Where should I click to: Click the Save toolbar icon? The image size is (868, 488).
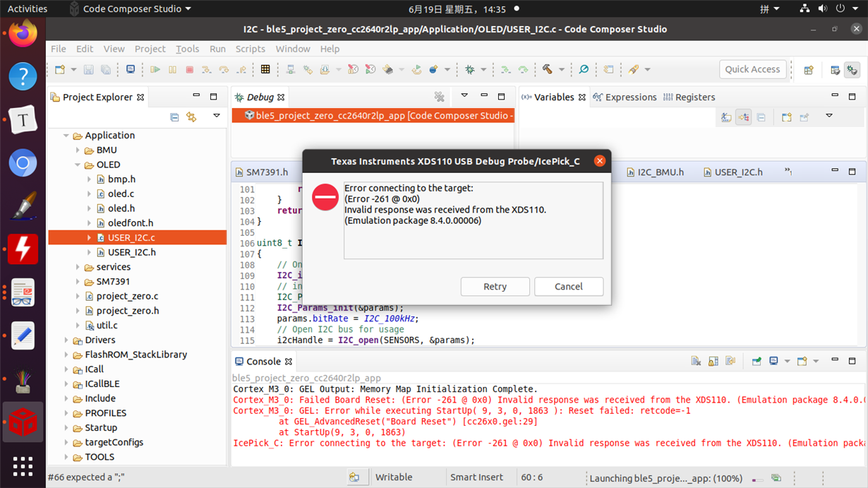point(88,69)
